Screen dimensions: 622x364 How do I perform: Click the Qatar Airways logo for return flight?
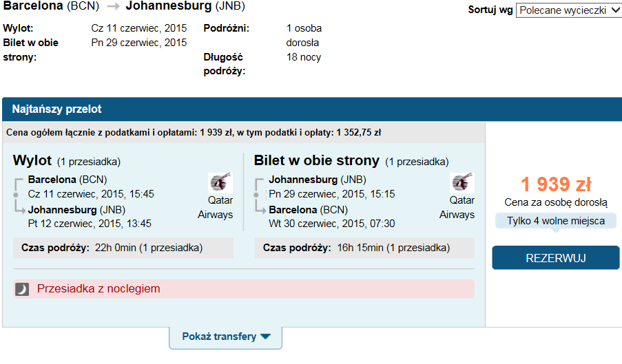(x=462, y=182)
